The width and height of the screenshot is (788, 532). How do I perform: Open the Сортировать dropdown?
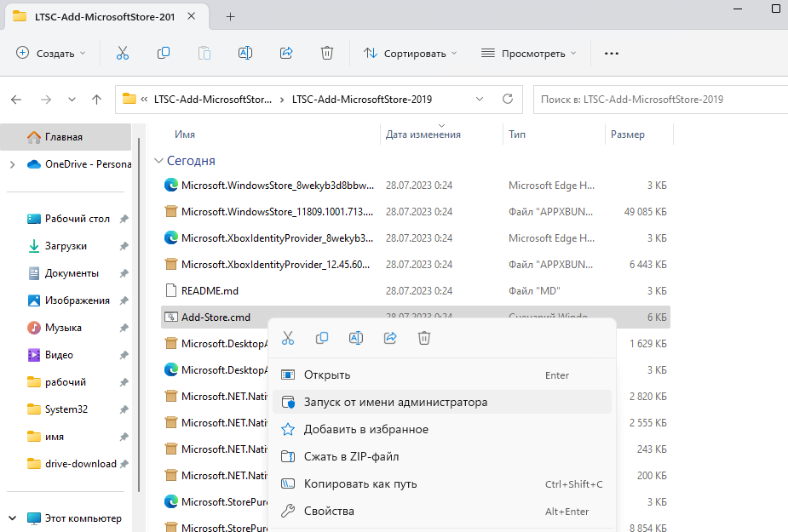coord(410,54)
